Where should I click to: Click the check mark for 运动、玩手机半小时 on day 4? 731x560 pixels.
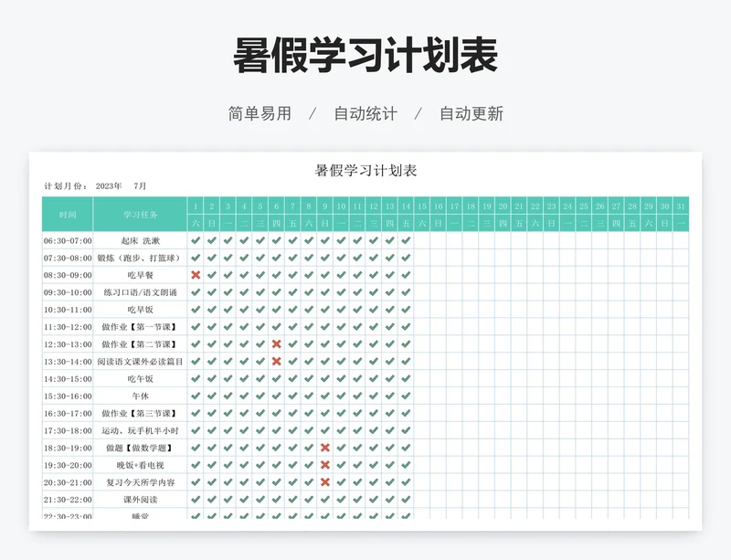[244, 430]
